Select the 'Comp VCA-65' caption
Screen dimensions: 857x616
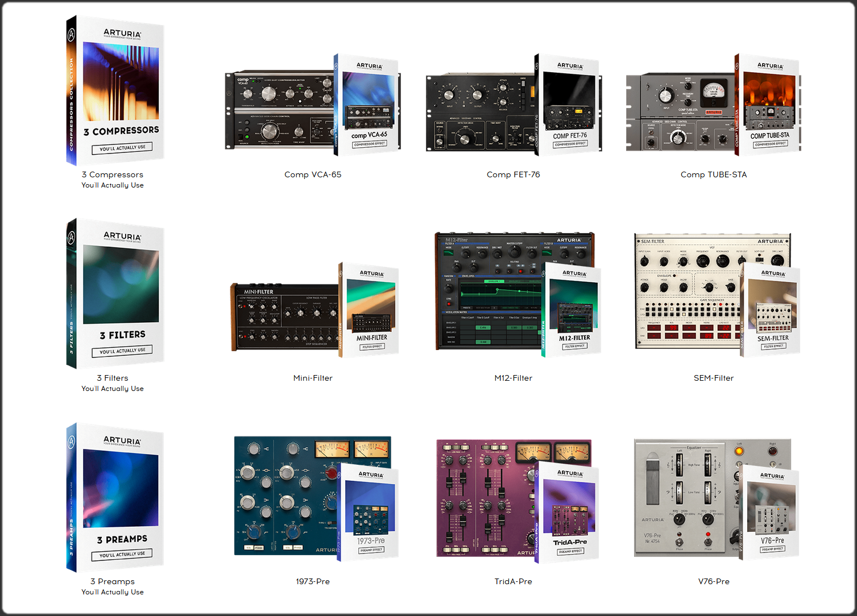click(313, 174)
